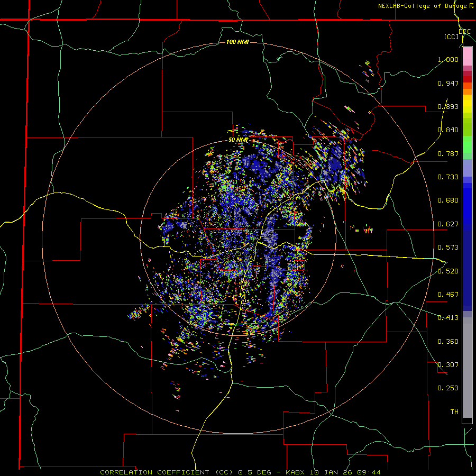
Task: Select the 50 NMI range ring label
Action: coord(239,140)
